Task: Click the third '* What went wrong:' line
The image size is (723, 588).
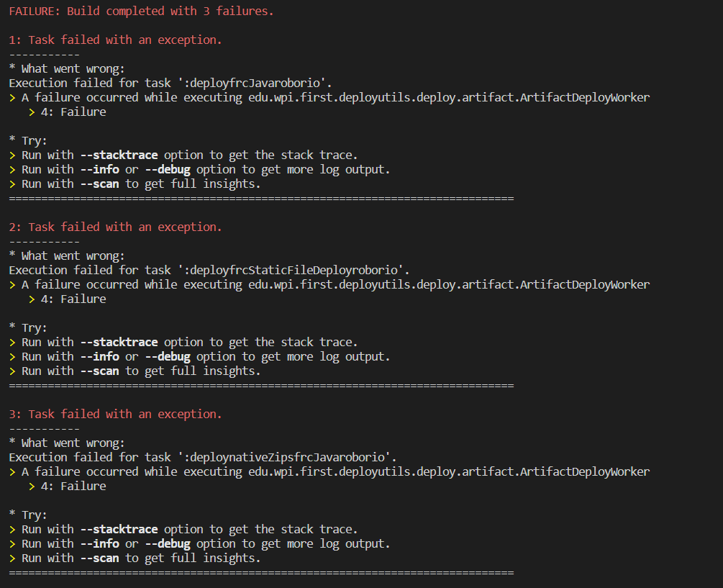Action: click(x=67, y=443)
